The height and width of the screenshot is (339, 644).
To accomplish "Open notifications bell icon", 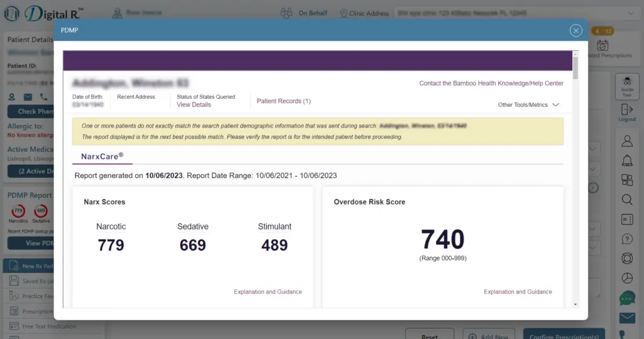I will point(627,160).
